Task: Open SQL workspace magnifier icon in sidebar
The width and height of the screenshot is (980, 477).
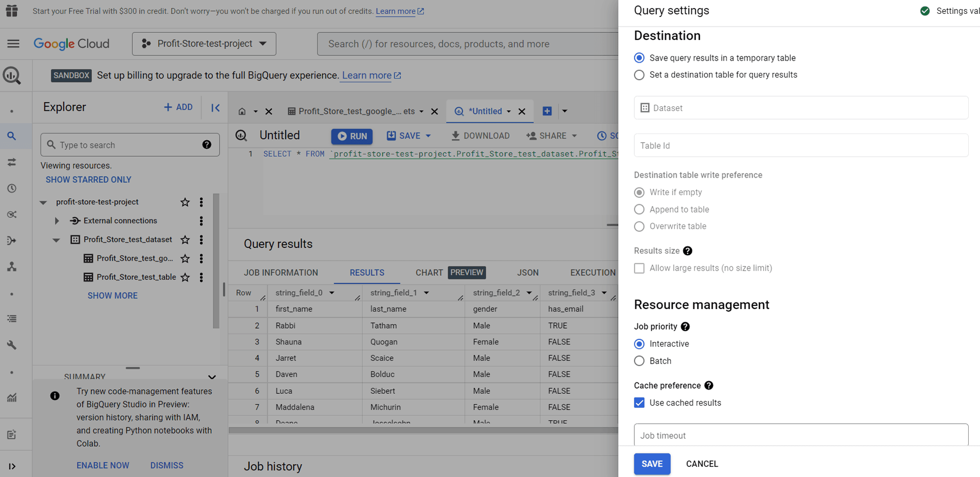Action: pyautogui.click(x=12, y=136)
